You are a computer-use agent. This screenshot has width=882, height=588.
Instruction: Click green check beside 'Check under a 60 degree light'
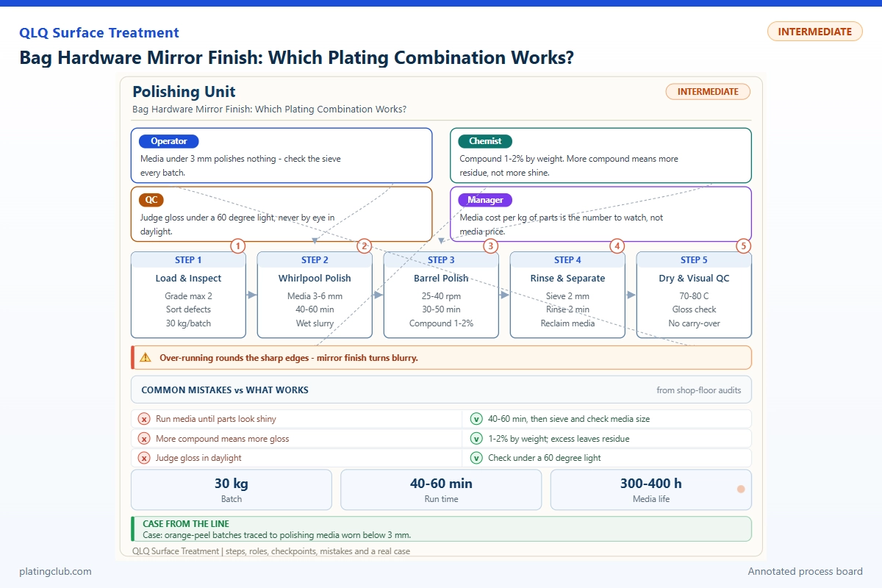coord(476,458)
